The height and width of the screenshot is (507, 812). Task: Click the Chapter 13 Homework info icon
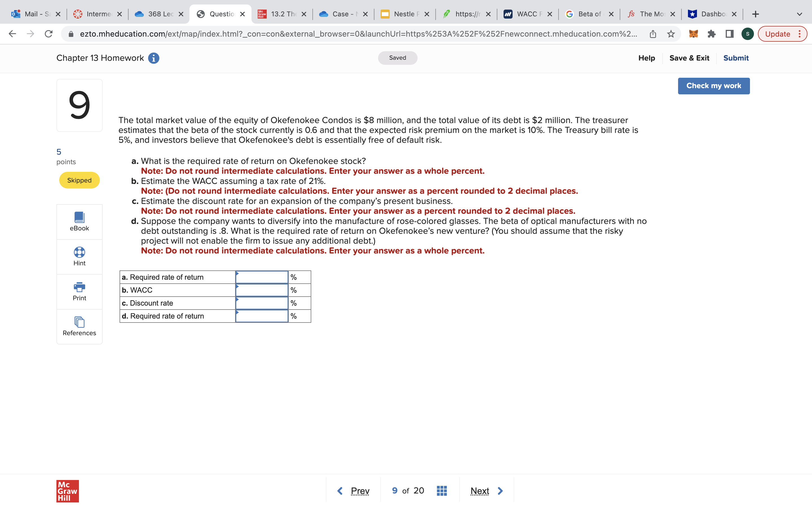coord(154,58)
